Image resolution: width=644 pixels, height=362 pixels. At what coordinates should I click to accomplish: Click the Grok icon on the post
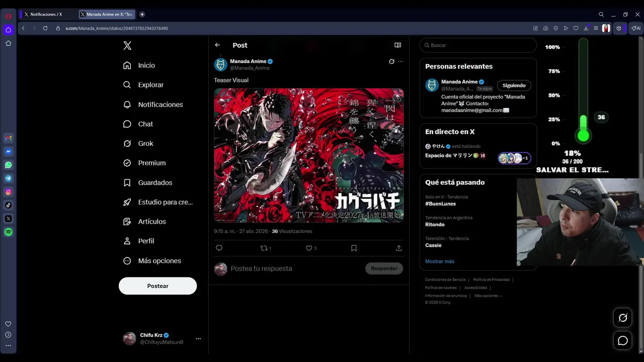coord(391,61)
